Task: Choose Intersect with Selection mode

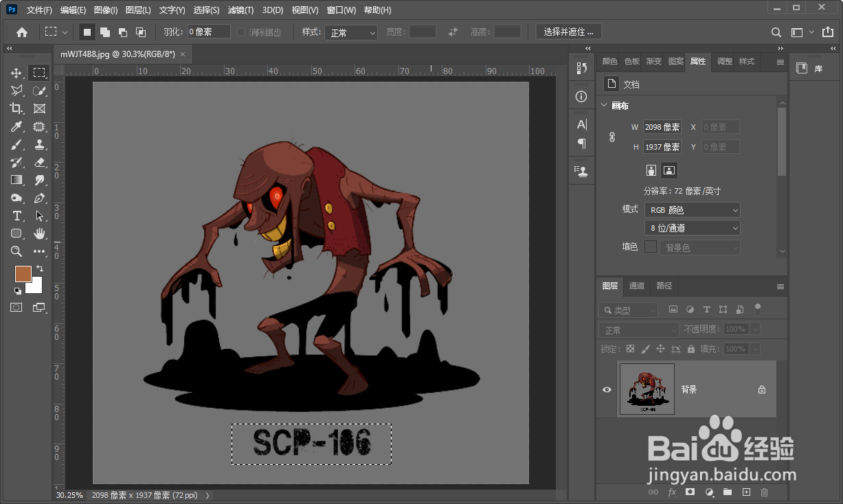Action: tap(141, 32)
